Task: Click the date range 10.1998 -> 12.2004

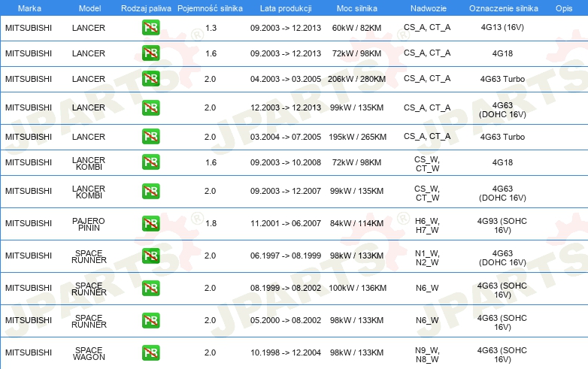Action: click(x=286, y=352)
